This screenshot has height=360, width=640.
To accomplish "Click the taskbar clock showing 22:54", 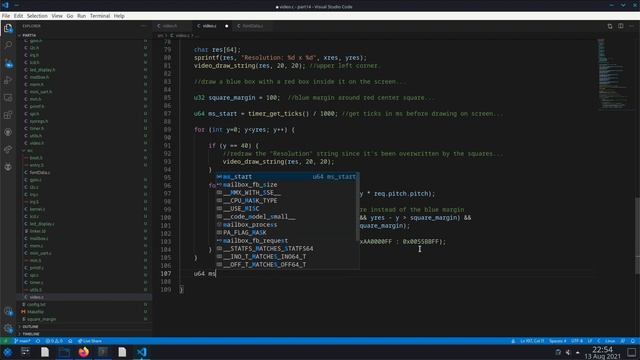I will tap(602, 352).
